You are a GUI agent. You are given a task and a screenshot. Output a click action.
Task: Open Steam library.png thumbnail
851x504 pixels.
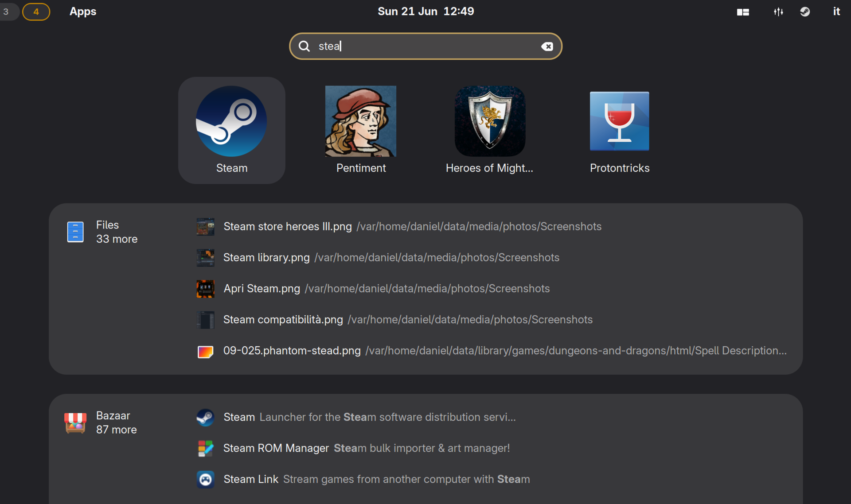click(x=205, y=257)
